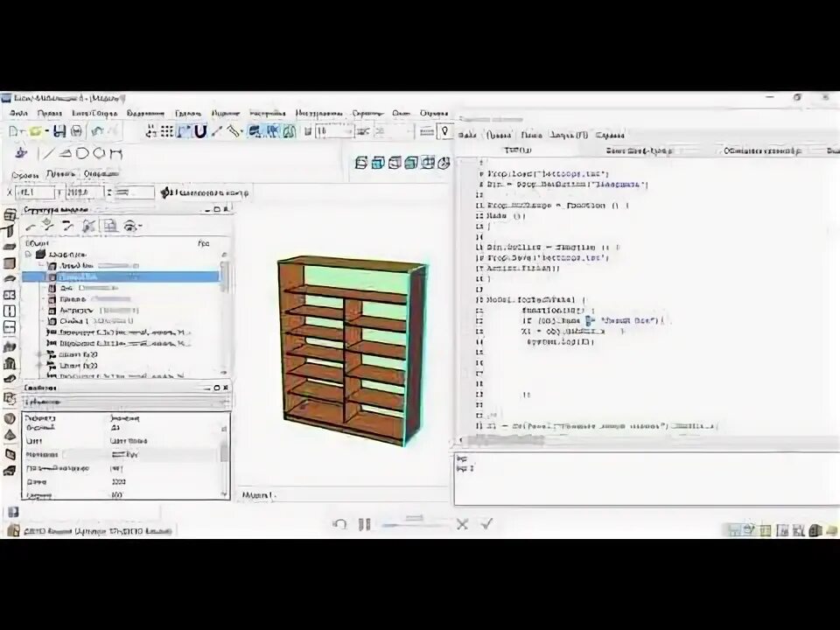Click the button right of the Z field

tap(204, 192)
